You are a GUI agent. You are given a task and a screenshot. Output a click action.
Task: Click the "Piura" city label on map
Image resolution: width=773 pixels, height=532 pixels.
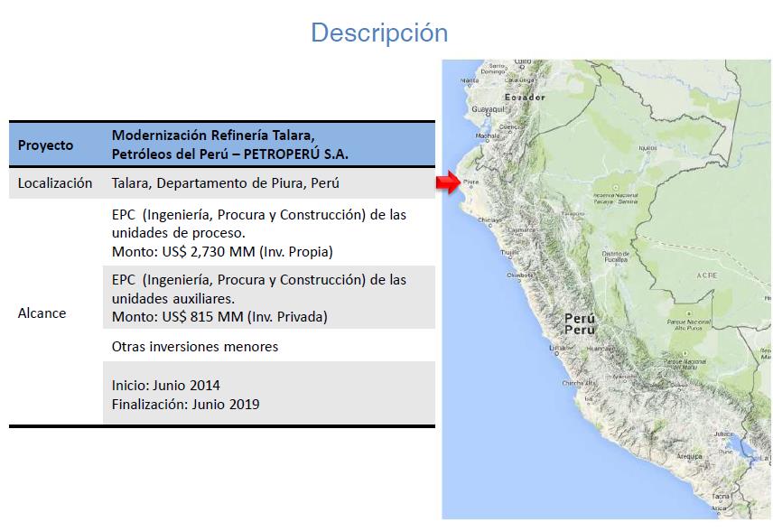470,182
